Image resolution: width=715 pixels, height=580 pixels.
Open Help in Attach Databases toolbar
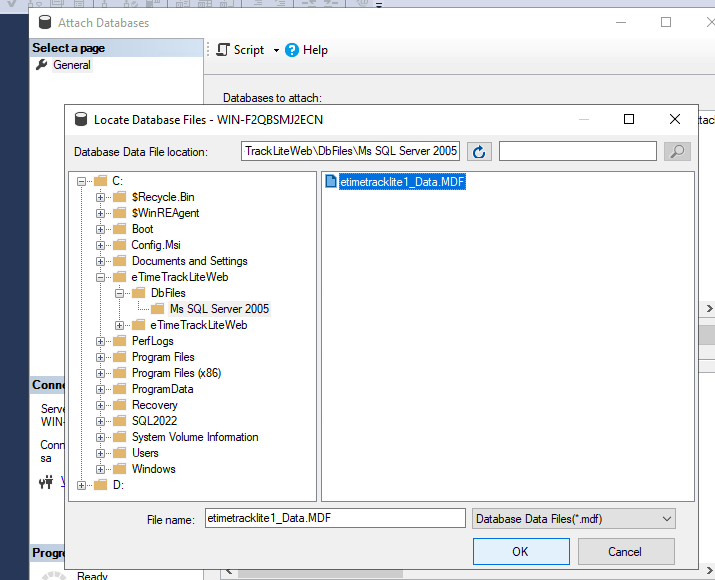[x=306, y=50]
